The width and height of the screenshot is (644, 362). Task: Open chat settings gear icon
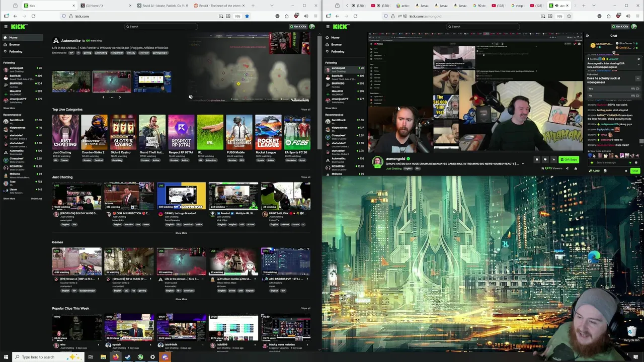[x=626, y=171]
